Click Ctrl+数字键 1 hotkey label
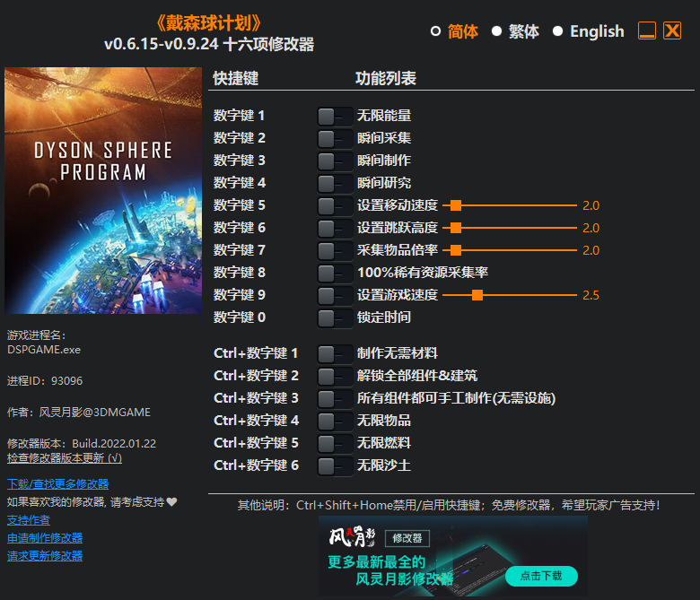The width and height of the screenshot is (700, 600). pos(256,353)
